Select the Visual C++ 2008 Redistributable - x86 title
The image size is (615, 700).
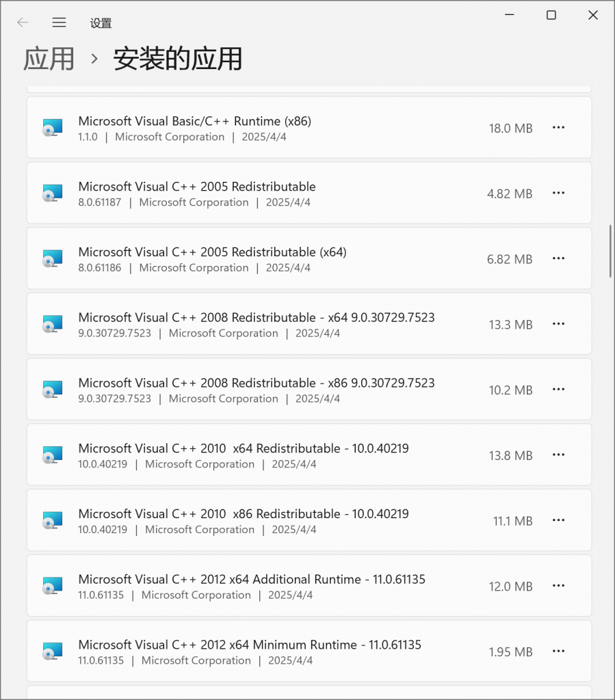(257, 383)
